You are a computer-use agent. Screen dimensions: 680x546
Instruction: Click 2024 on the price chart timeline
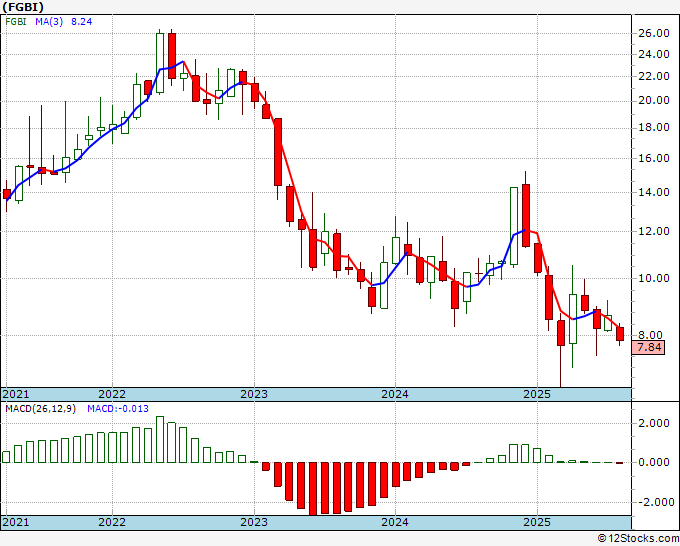[x=395, y=394]
